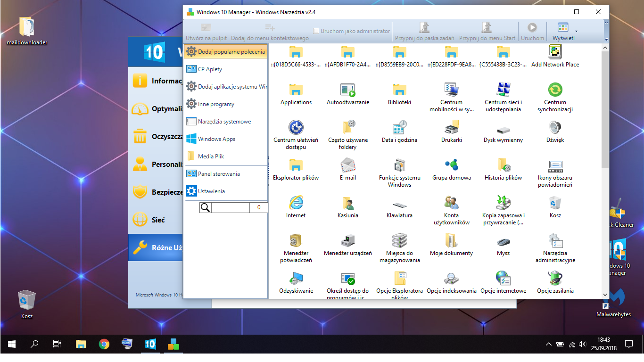The image size is (644, 362).
Task: Select Data i godzina icon
Action: (400, 127)
